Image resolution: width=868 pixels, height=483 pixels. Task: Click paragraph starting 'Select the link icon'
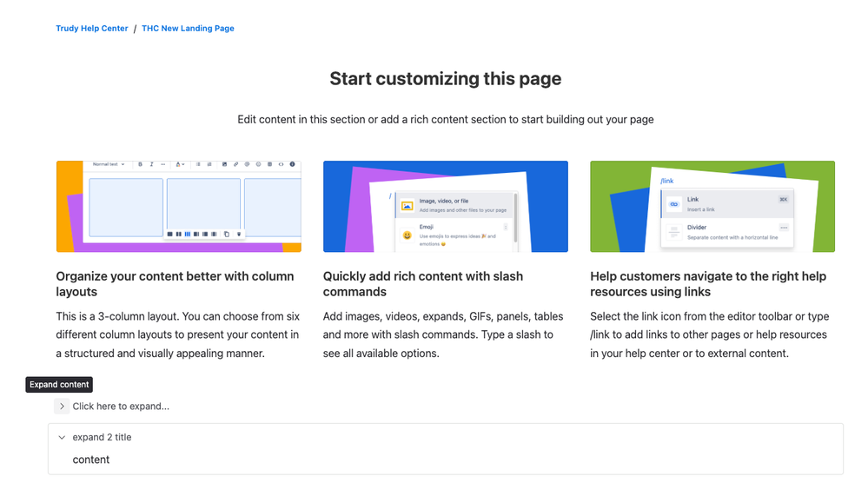[x=710, y=334]
